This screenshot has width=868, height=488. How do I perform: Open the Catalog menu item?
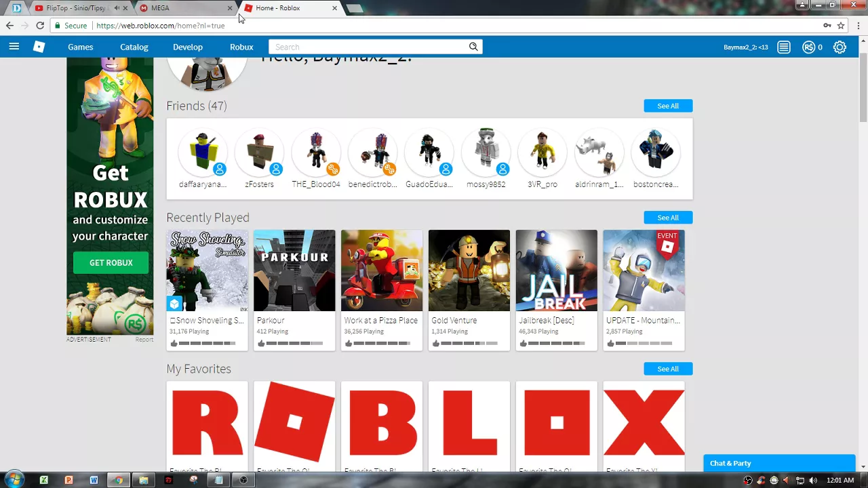[134, 47]
